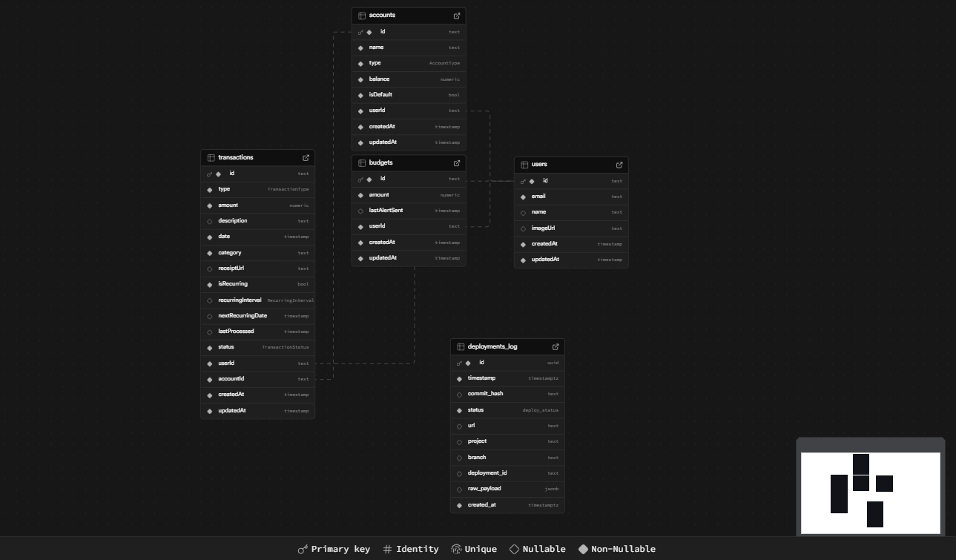Click the Non-Nullable label in the legend
The width and height of the screenshot is (956, 560).
click(x=623, y=550)
